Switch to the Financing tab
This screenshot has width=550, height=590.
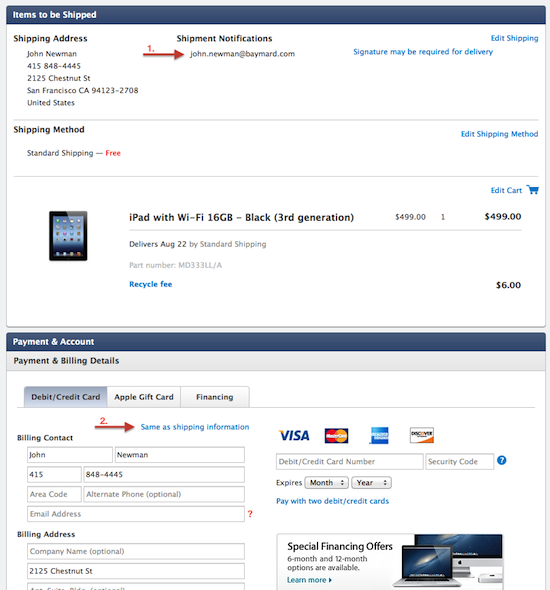point(215,397)
